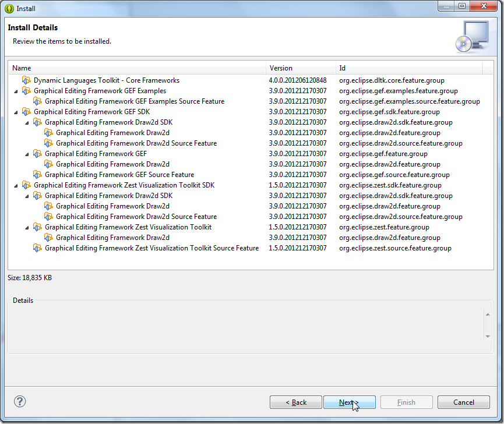504x424 pixels.
Task: Click the Zest Visualization Toolkit SDK icon
Action: coord(26,185)
